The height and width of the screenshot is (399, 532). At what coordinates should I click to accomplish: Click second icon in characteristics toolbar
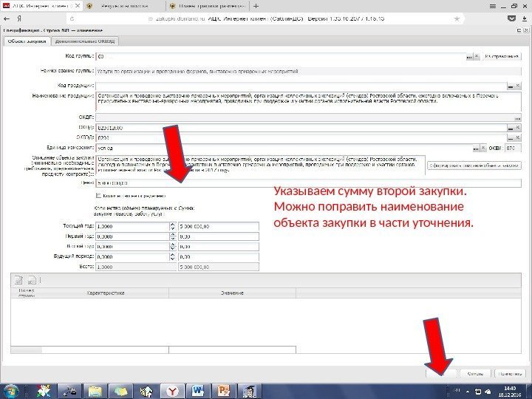point(32,280)
